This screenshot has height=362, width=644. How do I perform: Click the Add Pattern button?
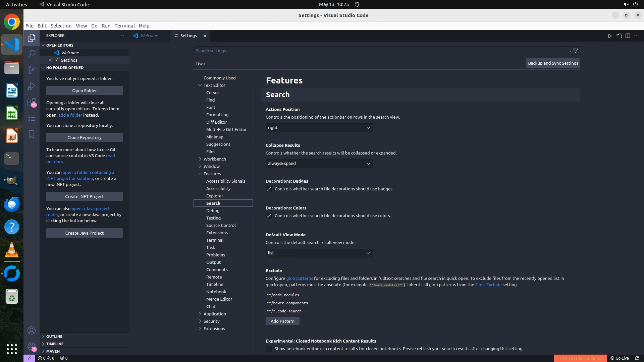[x=282, y=321]
